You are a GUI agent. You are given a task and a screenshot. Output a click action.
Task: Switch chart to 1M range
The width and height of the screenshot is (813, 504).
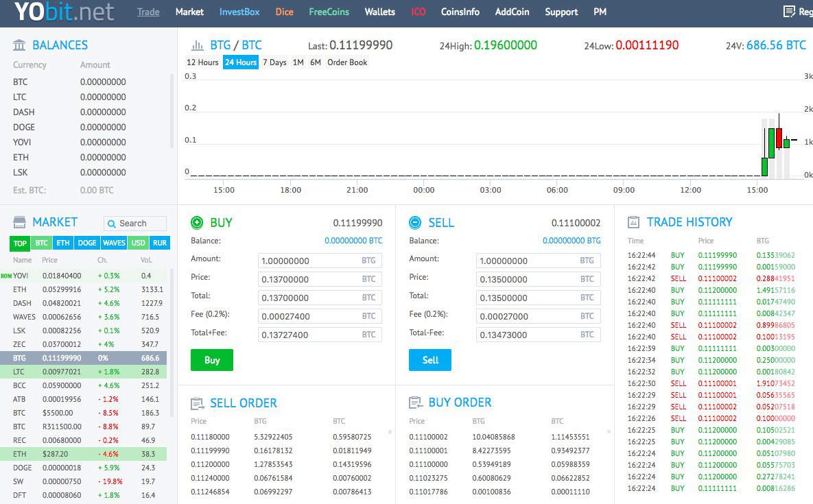[298, 62]
